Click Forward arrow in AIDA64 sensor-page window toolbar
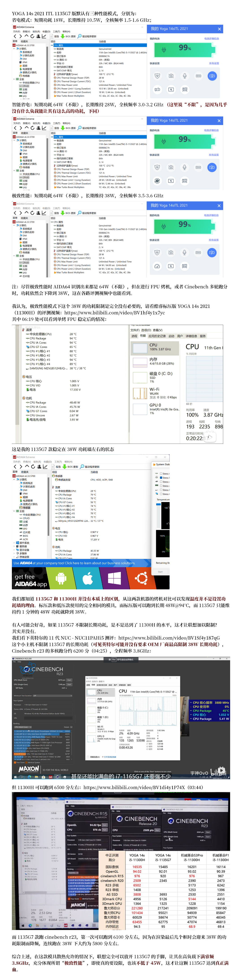This screenshot has height=980, width=242. click(x=21, y=466)
